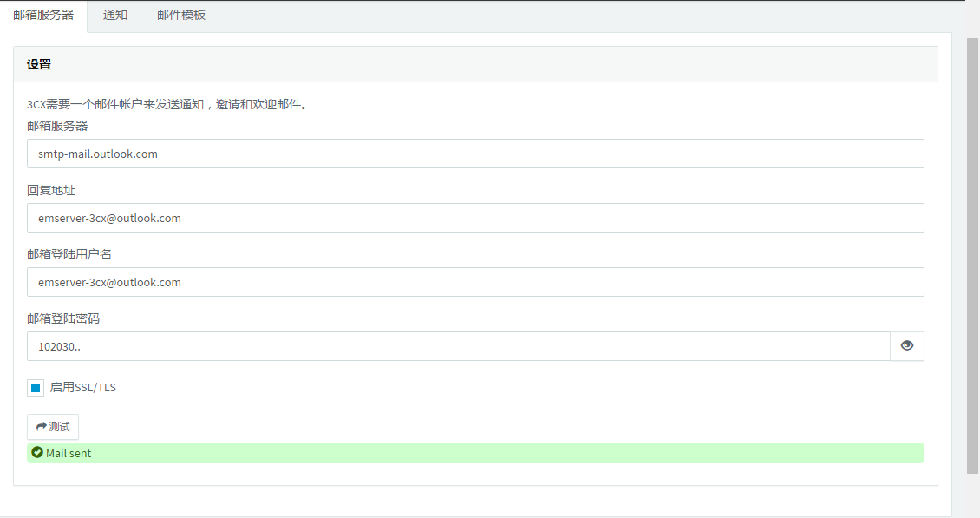The width and height of the screenshot is (980, 518).
Task: Click the 邮箱登陆用户名 field label
Action: point(69,254)
